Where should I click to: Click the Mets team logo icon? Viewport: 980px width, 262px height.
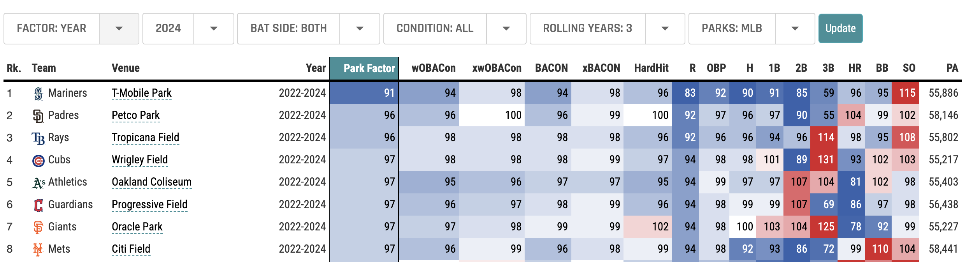[38, 249]
